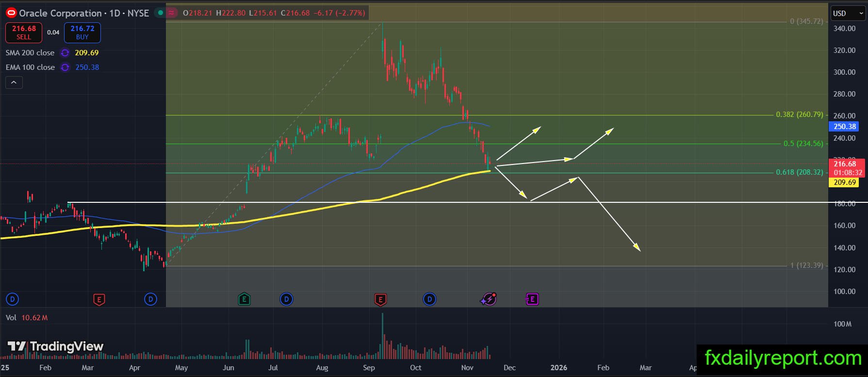This screenshot has height=377, width=868.
Task: Click the purple lightning event icon in November
Action: pyautogui.click(x=489, y=299)
